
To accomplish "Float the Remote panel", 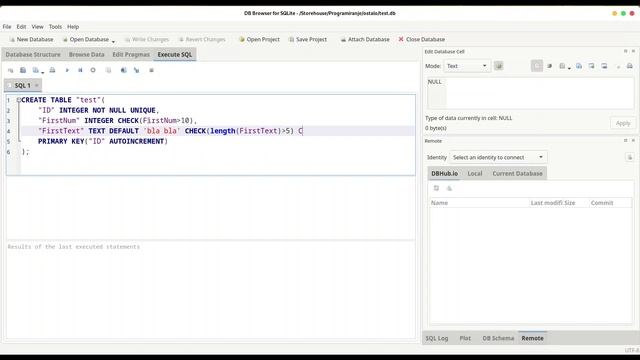I will tap(625, 140).
